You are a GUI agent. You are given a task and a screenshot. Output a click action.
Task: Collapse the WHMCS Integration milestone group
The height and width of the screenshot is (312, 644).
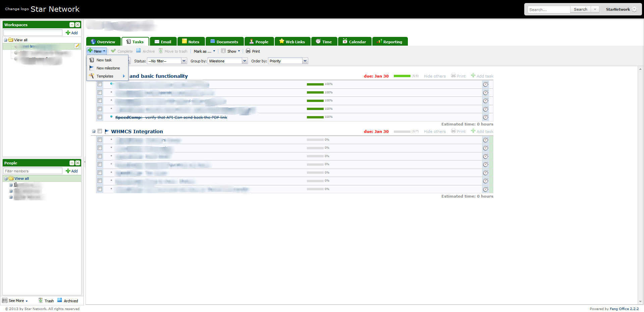[x=94, y=132]
